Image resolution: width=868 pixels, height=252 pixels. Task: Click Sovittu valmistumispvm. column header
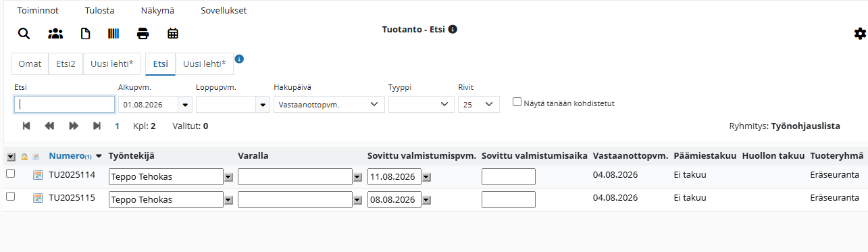422,156
